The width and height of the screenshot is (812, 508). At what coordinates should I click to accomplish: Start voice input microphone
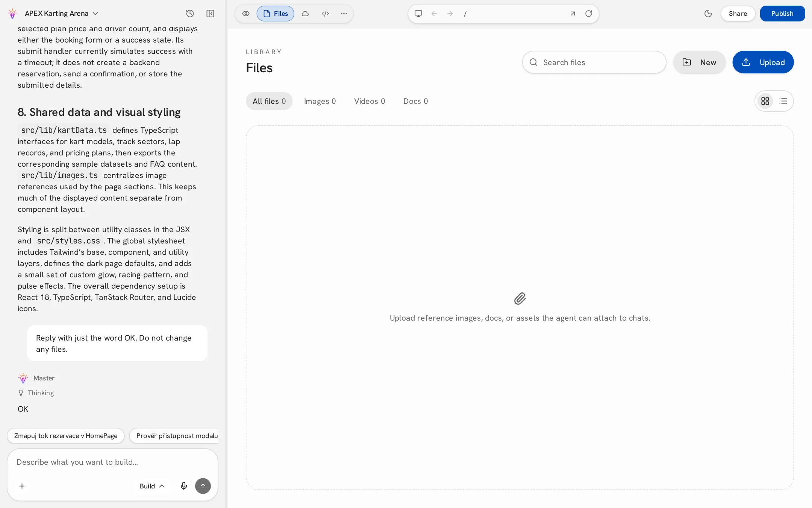click(x=183, y=486)
